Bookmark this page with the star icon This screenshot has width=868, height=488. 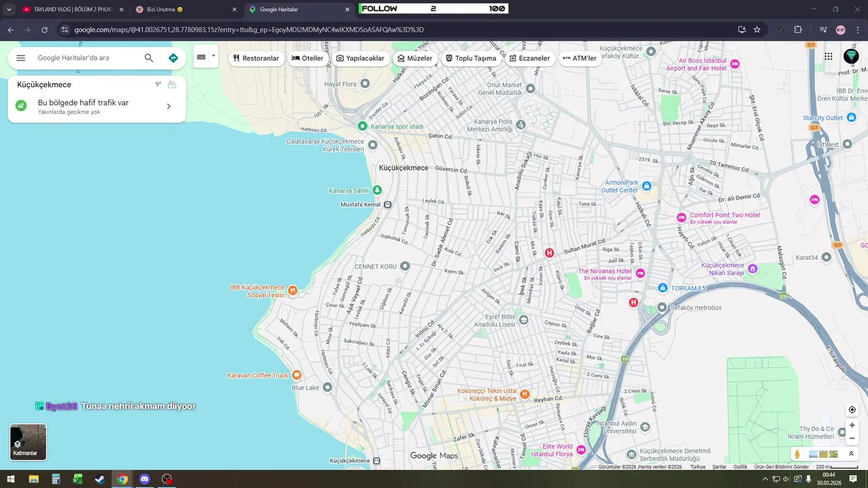point(757,30)
